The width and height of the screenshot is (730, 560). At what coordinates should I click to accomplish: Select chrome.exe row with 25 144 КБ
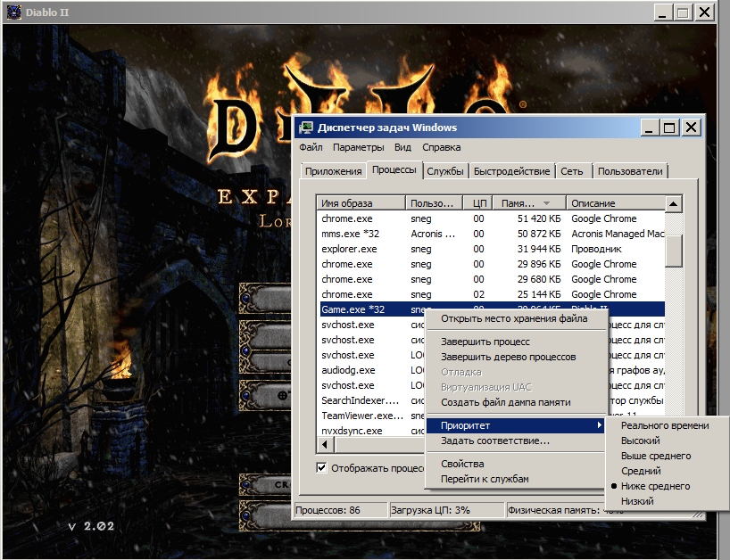click(492, 294)
